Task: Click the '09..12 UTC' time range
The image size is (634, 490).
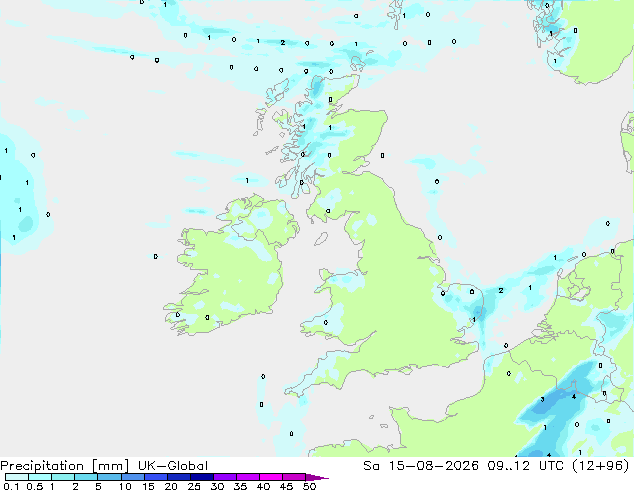Action: (528, 466)
